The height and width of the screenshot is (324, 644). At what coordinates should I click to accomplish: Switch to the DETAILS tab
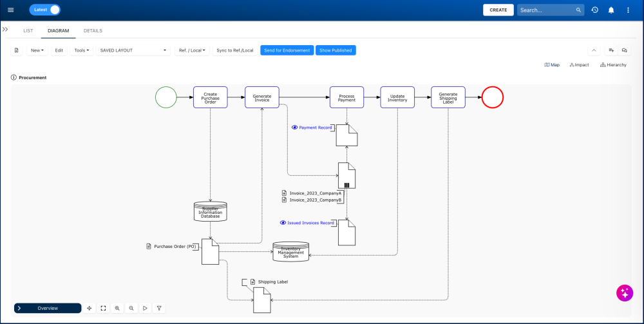(93, 31)
